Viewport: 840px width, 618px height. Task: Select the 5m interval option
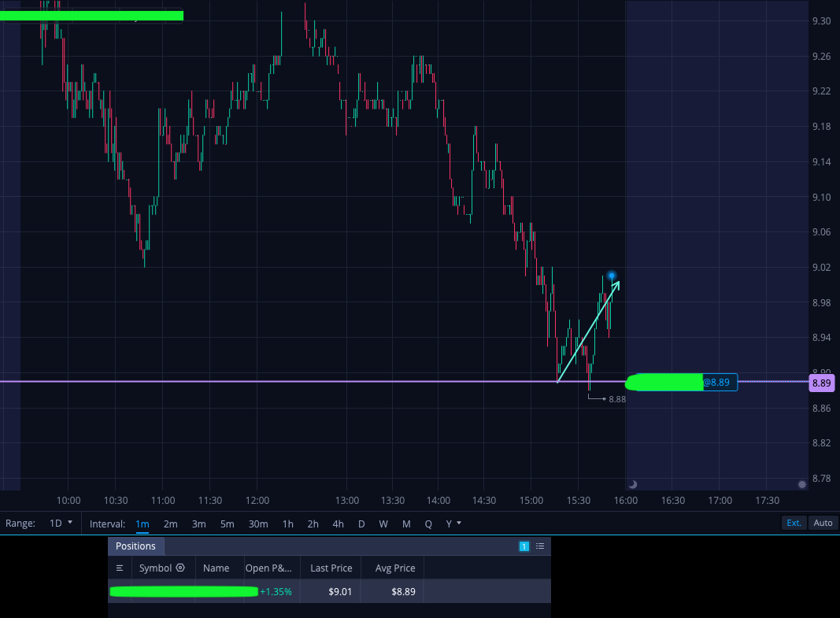[228, 524]
